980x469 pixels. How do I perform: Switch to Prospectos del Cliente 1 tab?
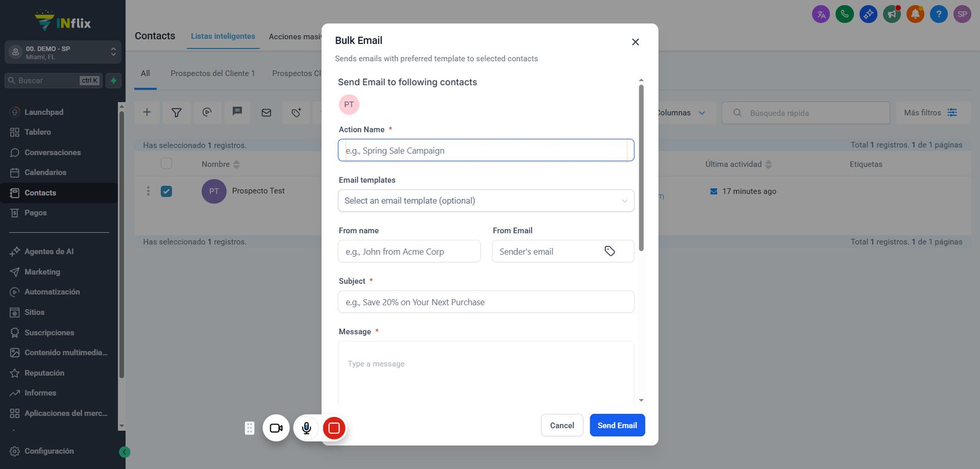point(213,74)
